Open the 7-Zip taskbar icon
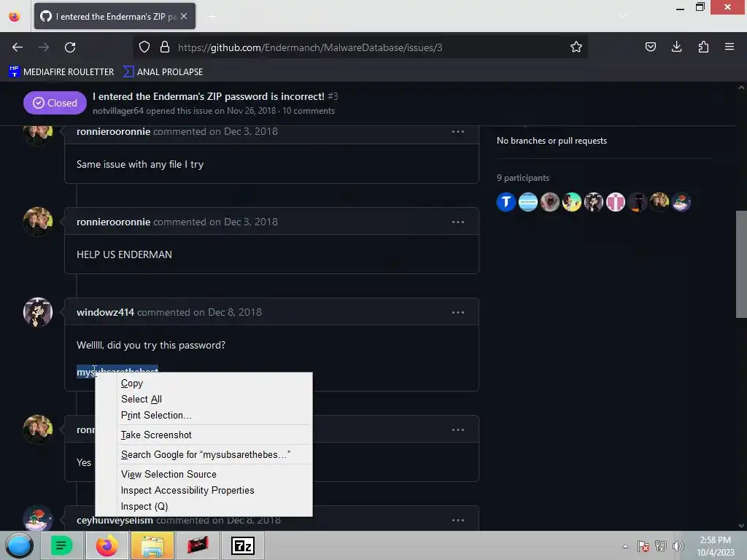The image size is (747, 560). (242, 545)
